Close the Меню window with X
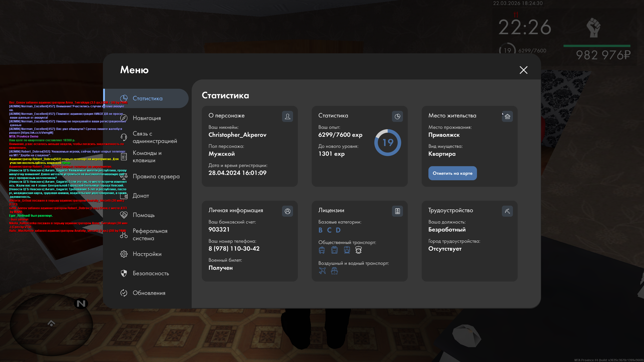 tap(524, 70)
